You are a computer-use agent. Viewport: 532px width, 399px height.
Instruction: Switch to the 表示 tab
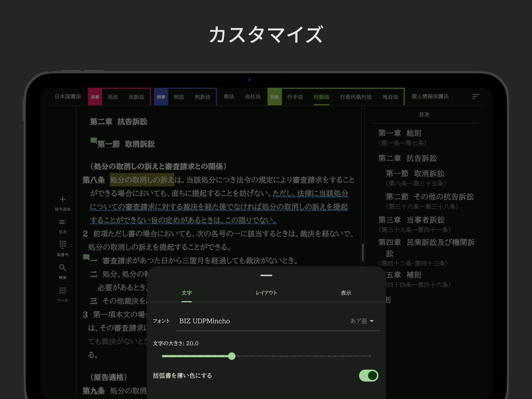[346, 293]
